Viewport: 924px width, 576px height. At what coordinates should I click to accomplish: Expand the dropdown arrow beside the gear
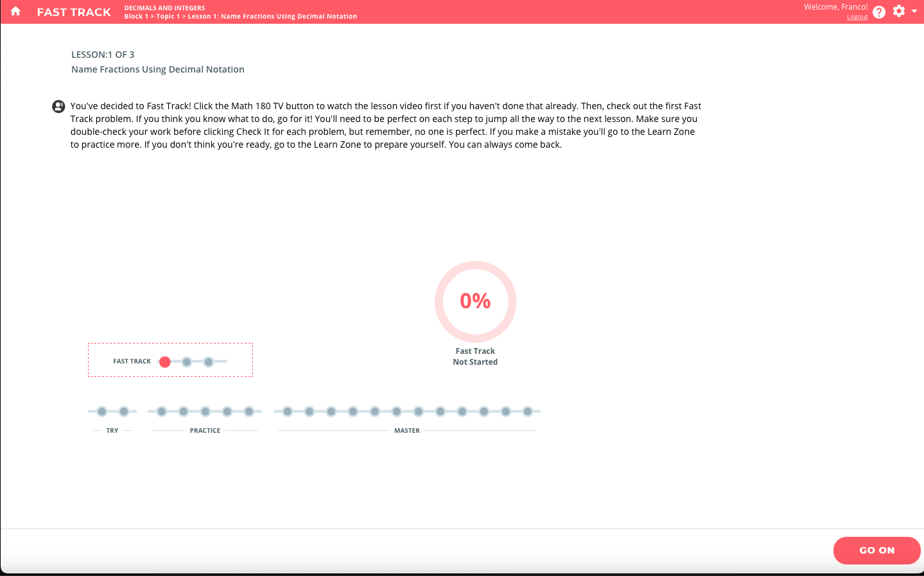tap(914, 11)
